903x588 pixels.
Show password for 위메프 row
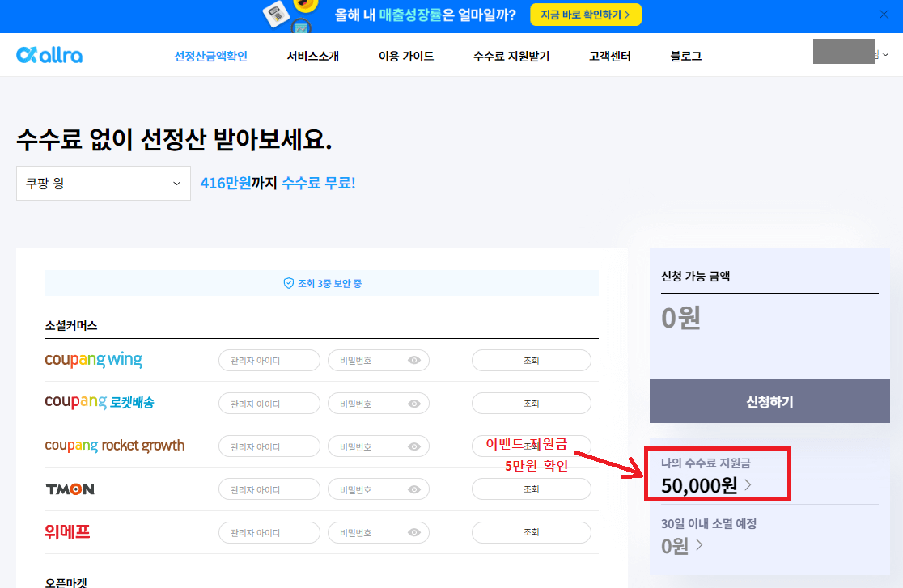tap(414, 533)
